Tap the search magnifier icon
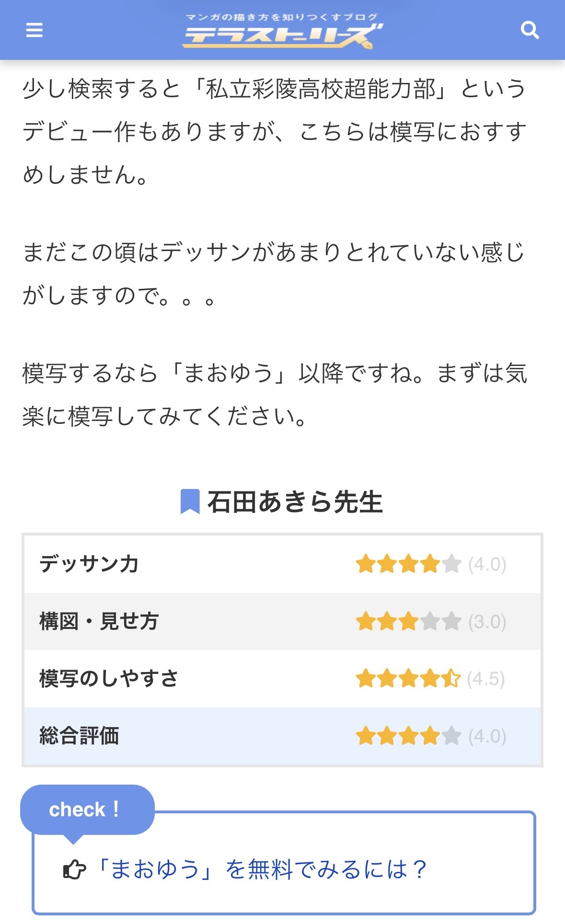Screen dimensions: 565x924 click(x=530, y=30)
